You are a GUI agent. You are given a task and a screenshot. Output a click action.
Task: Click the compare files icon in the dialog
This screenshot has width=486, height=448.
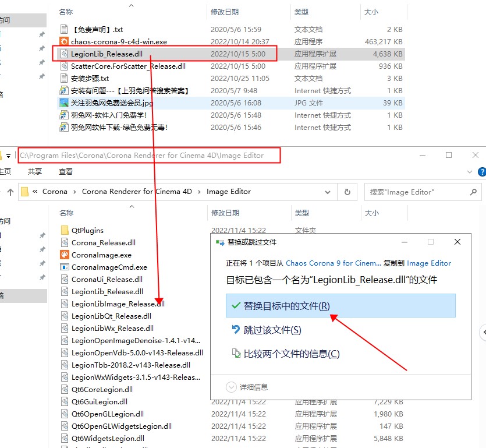236,354
